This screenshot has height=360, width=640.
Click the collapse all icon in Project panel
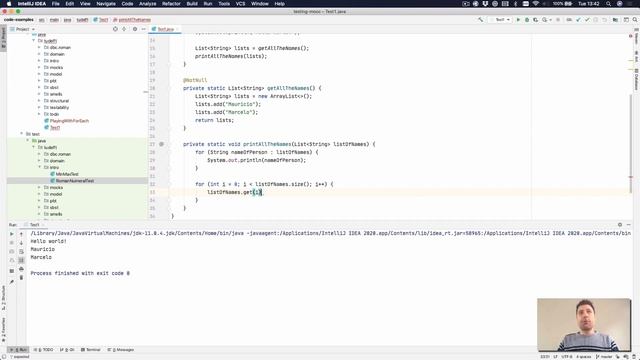pos(124,29)
